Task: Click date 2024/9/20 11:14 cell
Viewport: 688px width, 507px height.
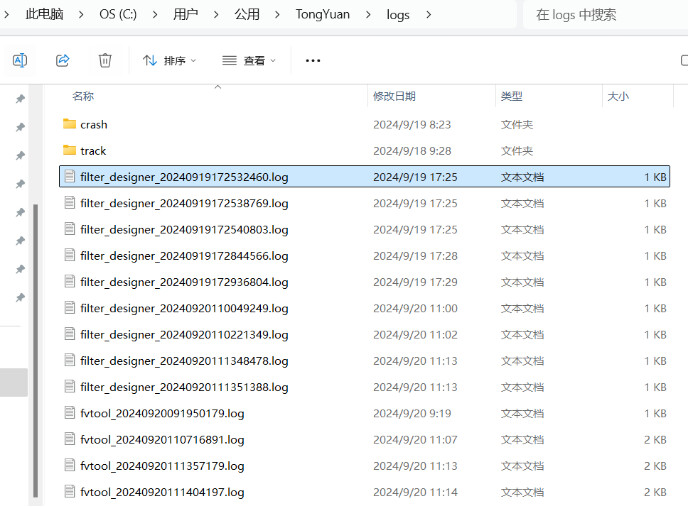Action: (415, 493)
